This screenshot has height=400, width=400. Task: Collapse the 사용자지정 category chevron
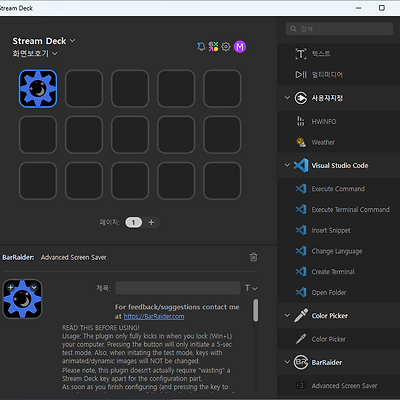point(287,98)
